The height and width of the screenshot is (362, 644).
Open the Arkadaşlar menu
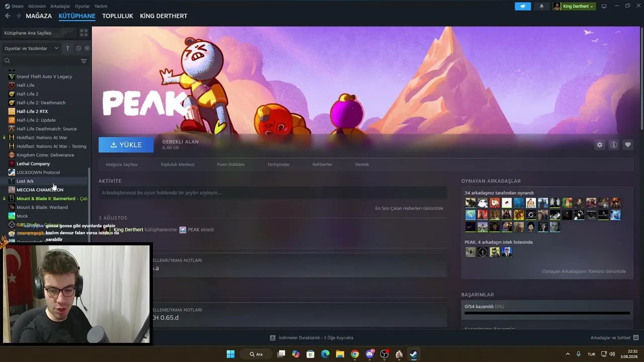pyautogui.click(x=60, y=6)
